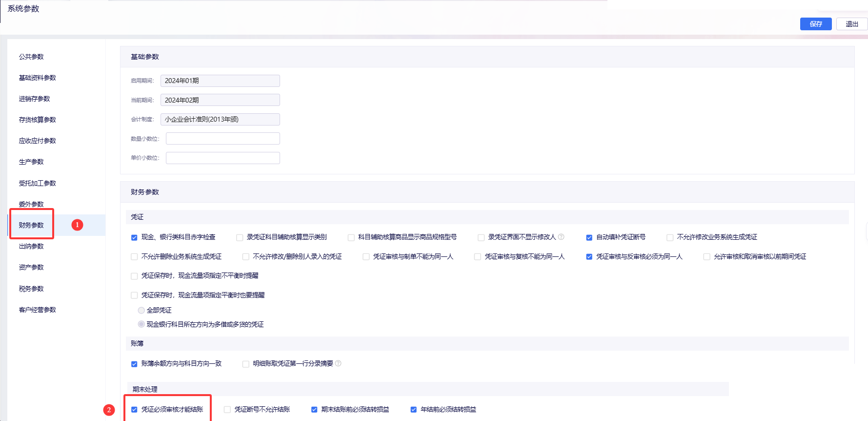Choose 现金银行科目所在方向为多借或多贷的凭证 radio
868x421 pixels.
[141, 324]
